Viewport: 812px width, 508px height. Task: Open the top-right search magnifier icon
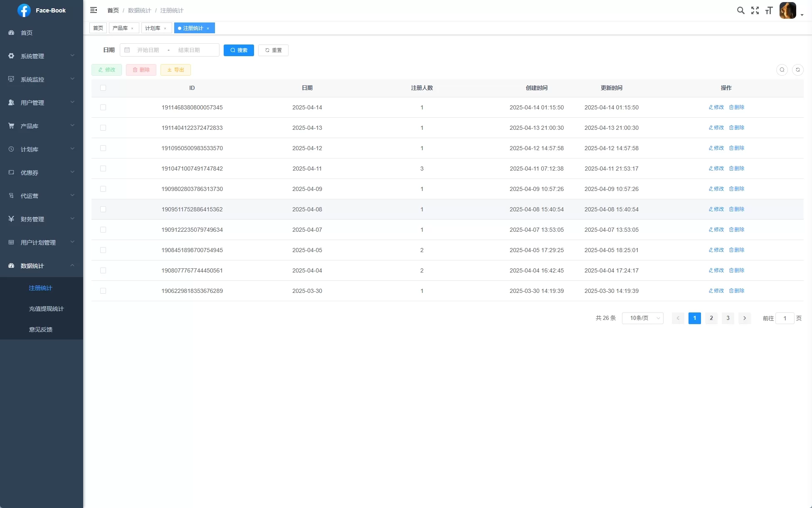(740, 10)
